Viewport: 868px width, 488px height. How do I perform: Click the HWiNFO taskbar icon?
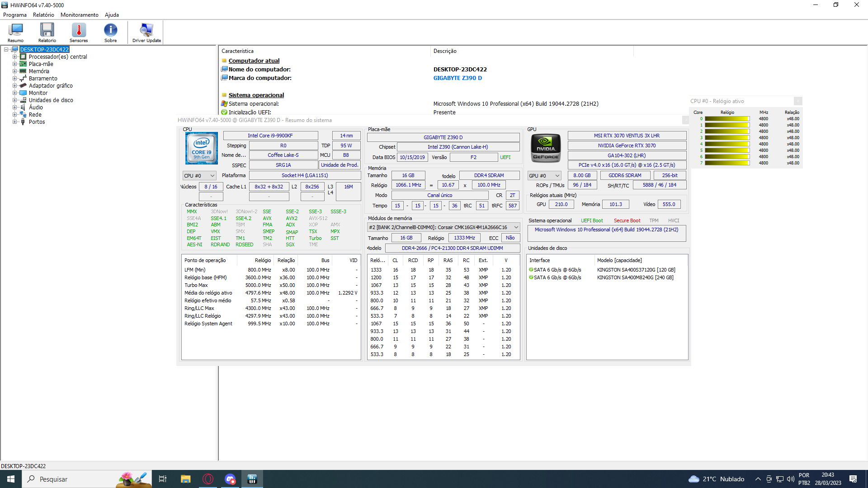(x=252, y=479)
